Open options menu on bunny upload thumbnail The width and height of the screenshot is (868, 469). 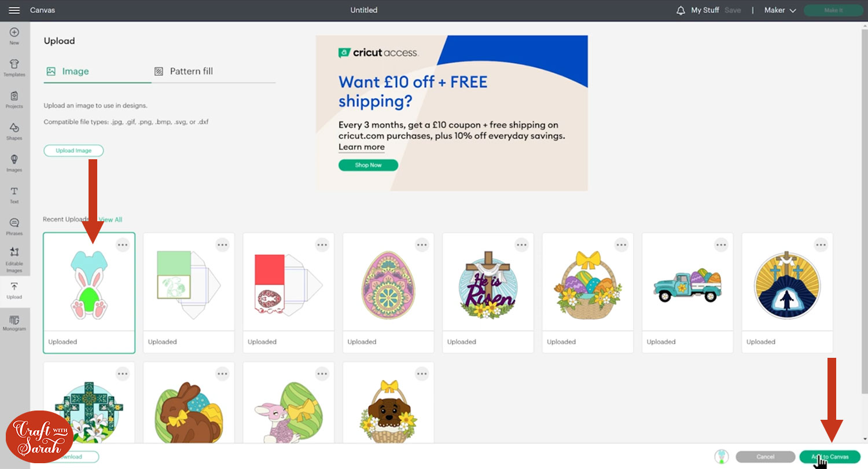pyautogui.click(x=123, y=245)
